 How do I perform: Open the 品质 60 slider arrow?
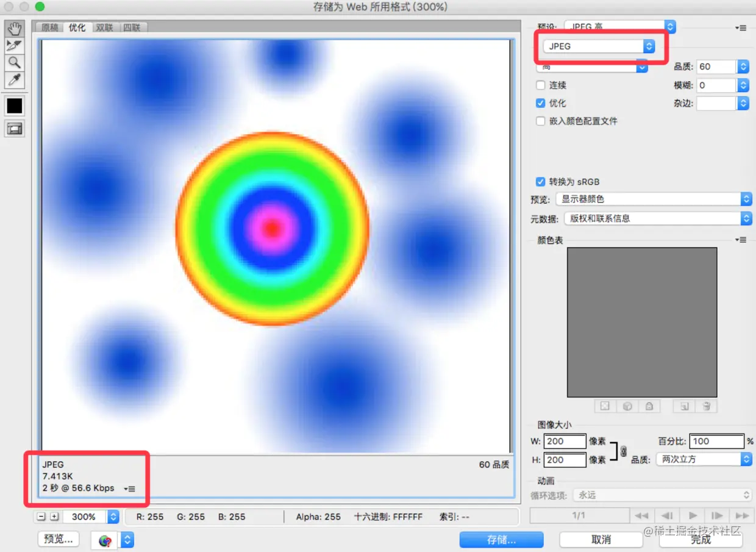pos(743,67)
